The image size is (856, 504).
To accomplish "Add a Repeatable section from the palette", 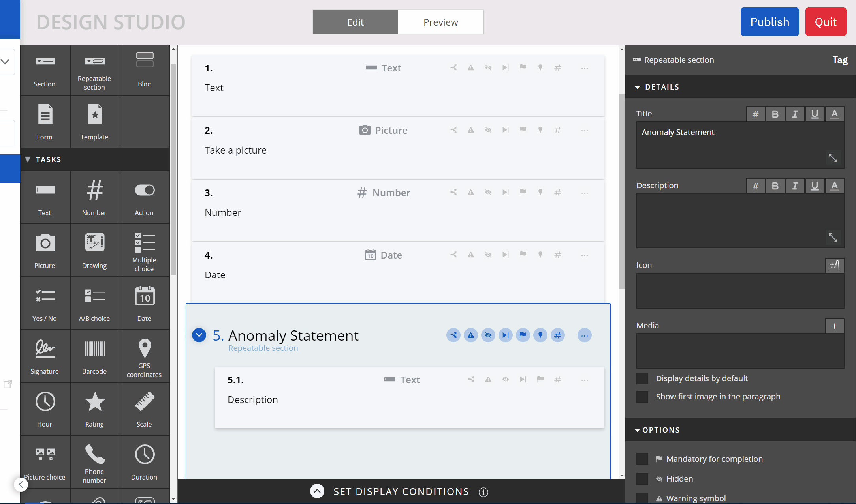I will 94,70.
